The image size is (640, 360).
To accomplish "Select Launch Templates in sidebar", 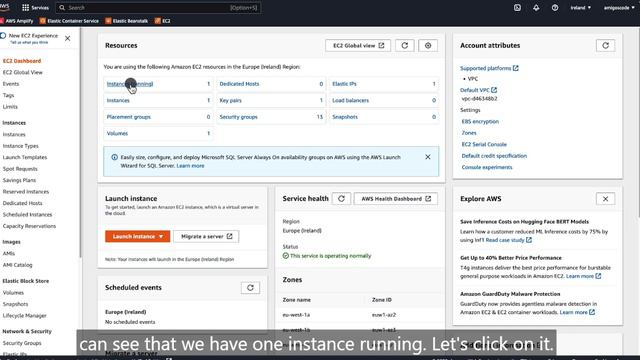I will tap(24, 157).
